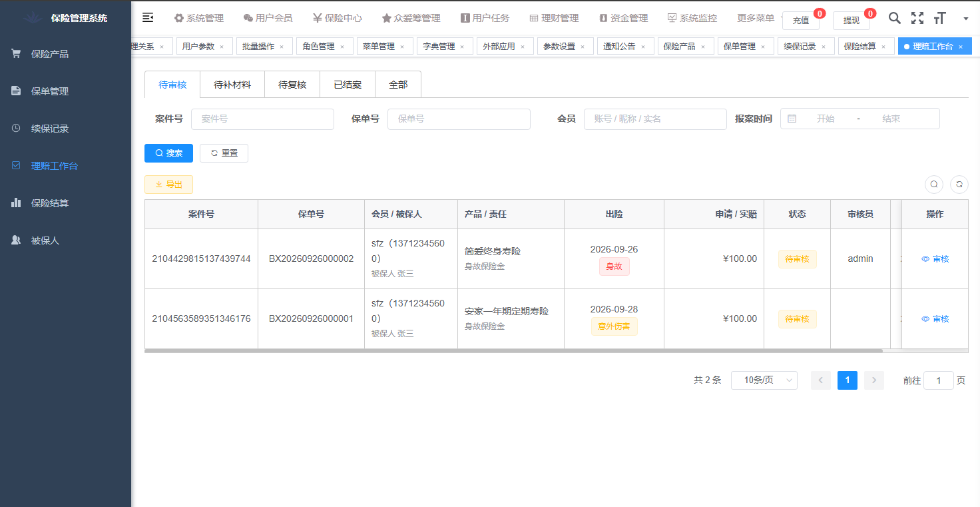Open 保险结算 in the sidebar
Screen dimensions: 980x507
click(x=65, y=203)
